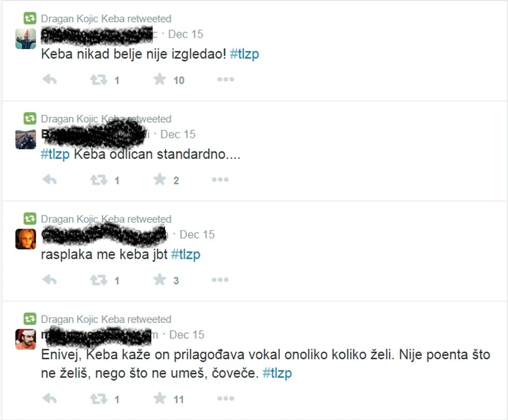Open the Dec 15 timestamp of last tweet
This screenshot has height=420, width=508.
(x=187, y=335)
